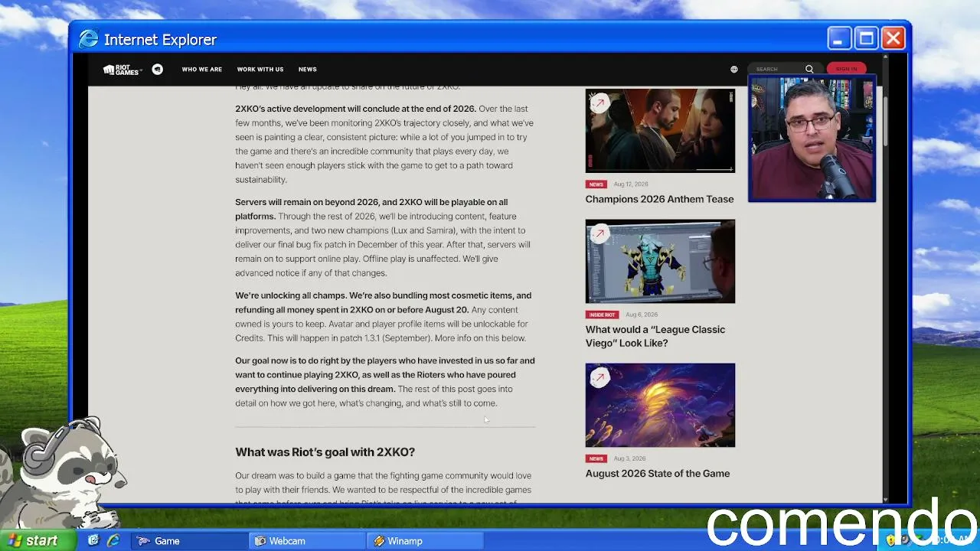
Task: Click the 'Aug 3, 2026' date text
Action: click(629, 458)
